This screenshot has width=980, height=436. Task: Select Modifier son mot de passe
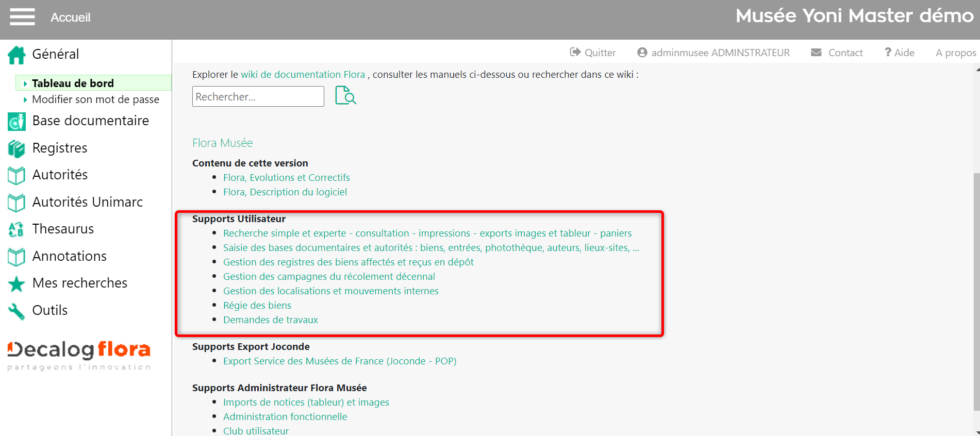[95, 99]
